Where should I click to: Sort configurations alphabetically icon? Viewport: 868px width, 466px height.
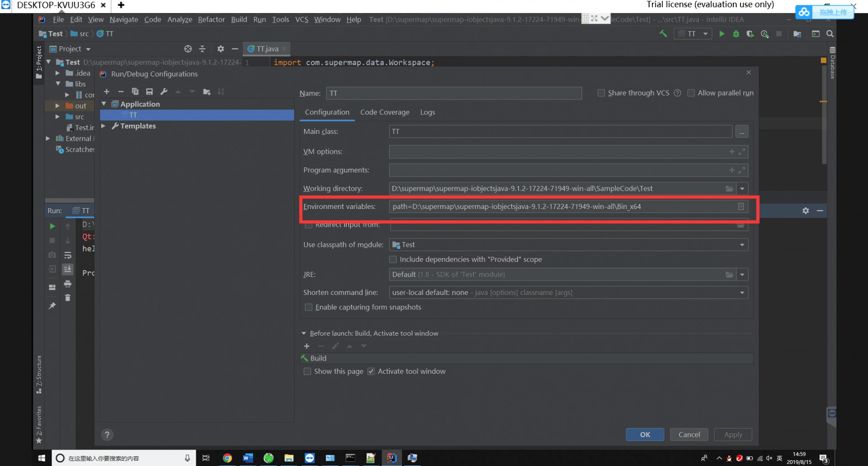221,92
